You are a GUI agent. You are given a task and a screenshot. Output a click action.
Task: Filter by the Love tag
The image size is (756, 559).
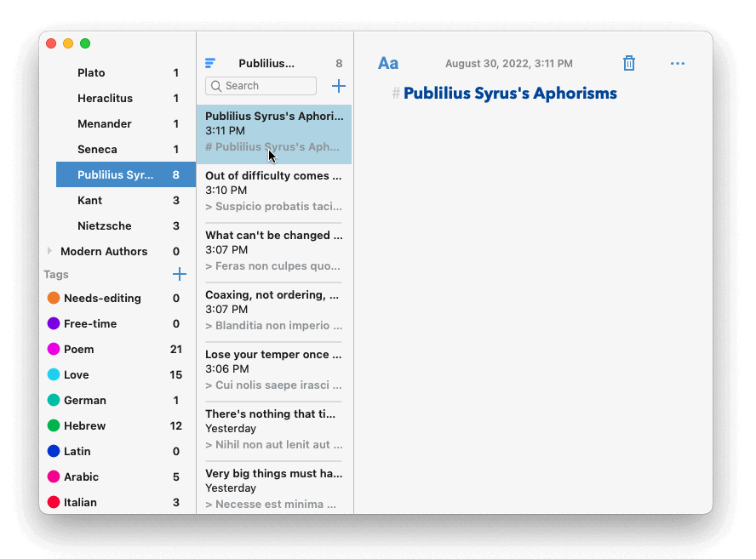[x=117, y=374]
